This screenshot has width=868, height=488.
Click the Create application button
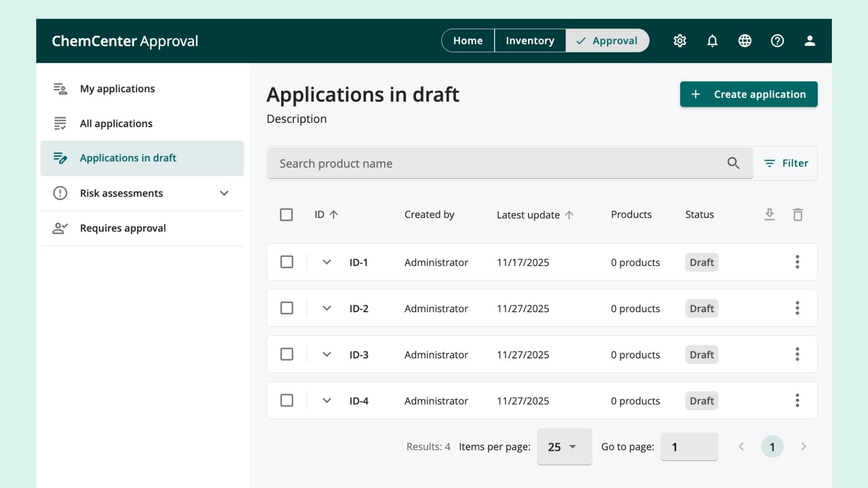point(748,94)
